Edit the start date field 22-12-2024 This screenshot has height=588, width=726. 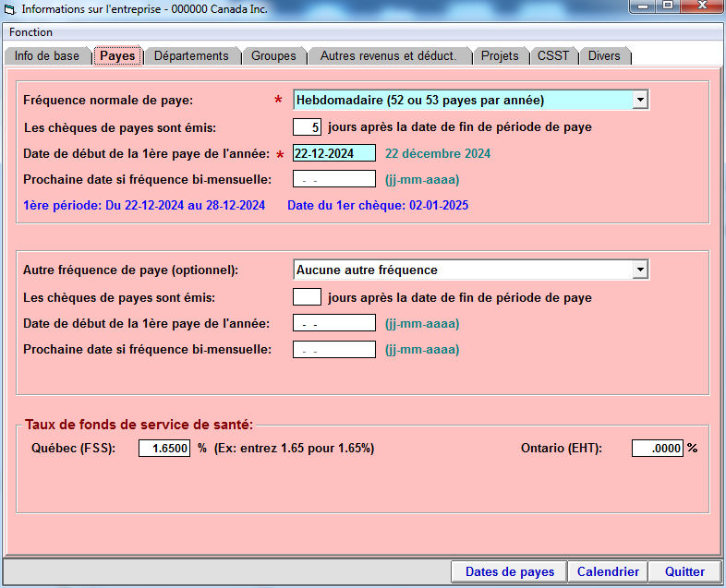coord(333,153)
